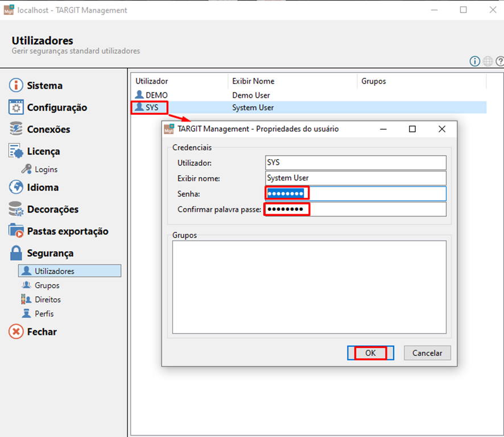Select the System User display name cell
Image resolution: width=504 pixels, height=437 pixels.
click(253, 107)
